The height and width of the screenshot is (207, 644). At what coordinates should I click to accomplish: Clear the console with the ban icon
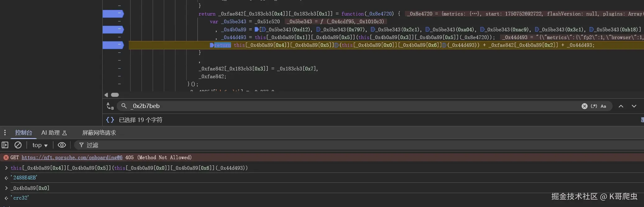(x=18, y=145)
